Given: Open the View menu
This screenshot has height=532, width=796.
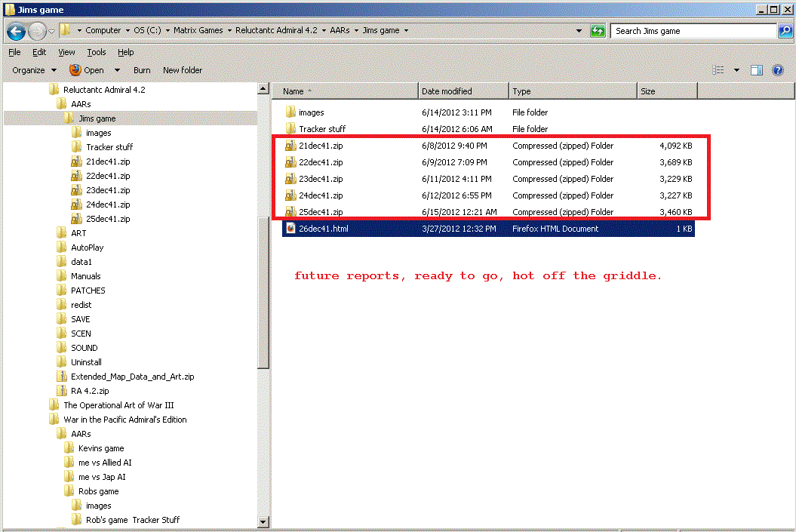Looking at the screenshot, I should [x=66, y=52].
